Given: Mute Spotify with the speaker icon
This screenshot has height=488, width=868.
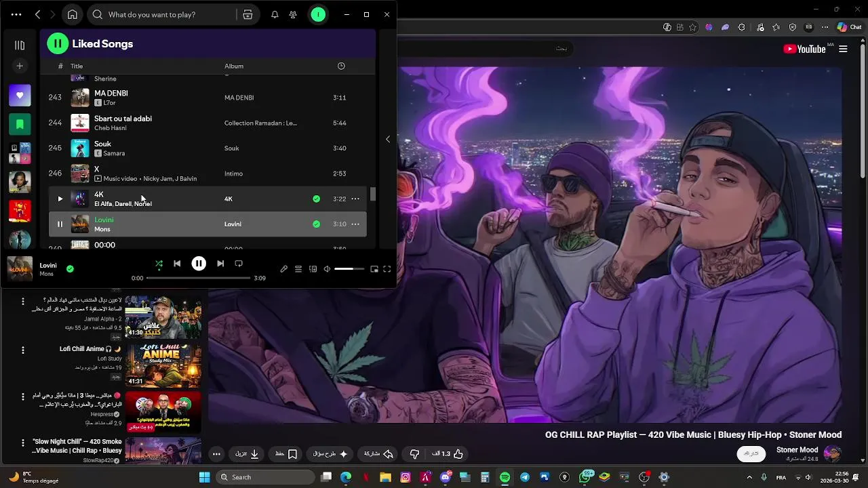Looking at the screenshot, I should pos(327,269).
